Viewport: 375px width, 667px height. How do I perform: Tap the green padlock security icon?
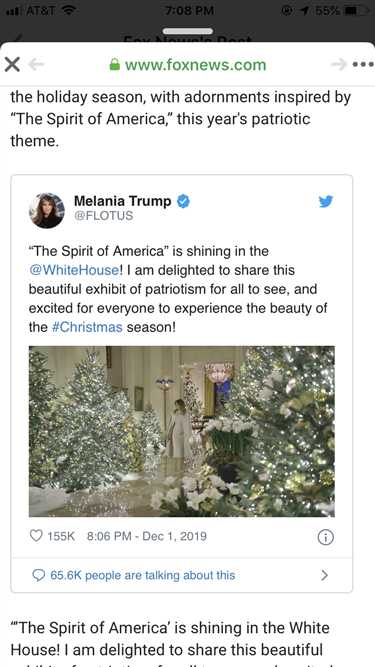[114, 64]
